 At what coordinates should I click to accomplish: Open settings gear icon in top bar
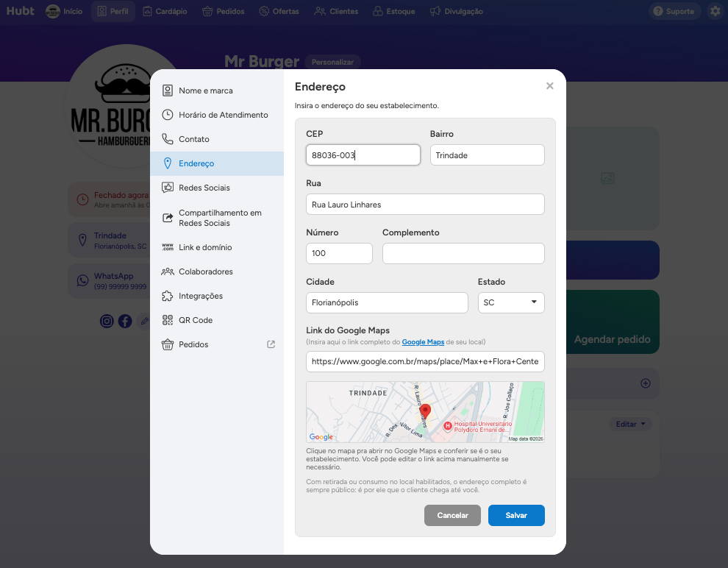click(x=715, y=11)
